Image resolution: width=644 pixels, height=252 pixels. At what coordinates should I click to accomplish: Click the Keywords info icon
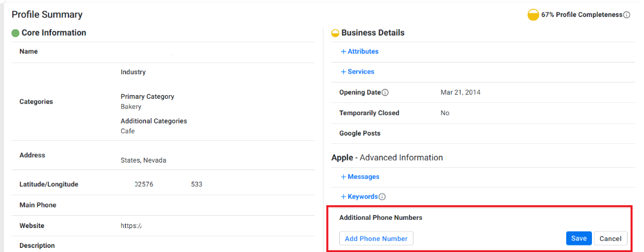[382, 197]
